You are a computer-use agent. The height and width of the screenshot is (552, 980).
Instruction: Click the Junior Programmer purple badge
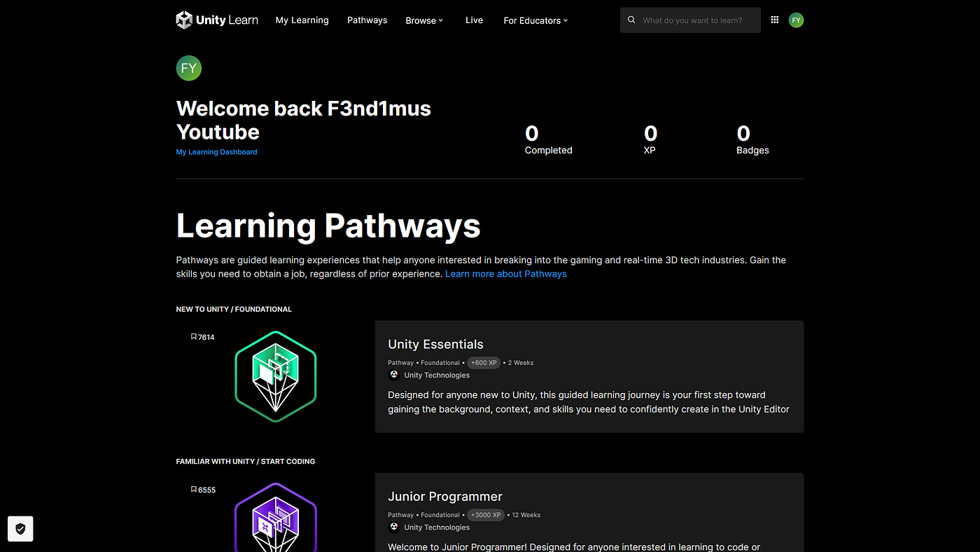[x=276, y=517]
